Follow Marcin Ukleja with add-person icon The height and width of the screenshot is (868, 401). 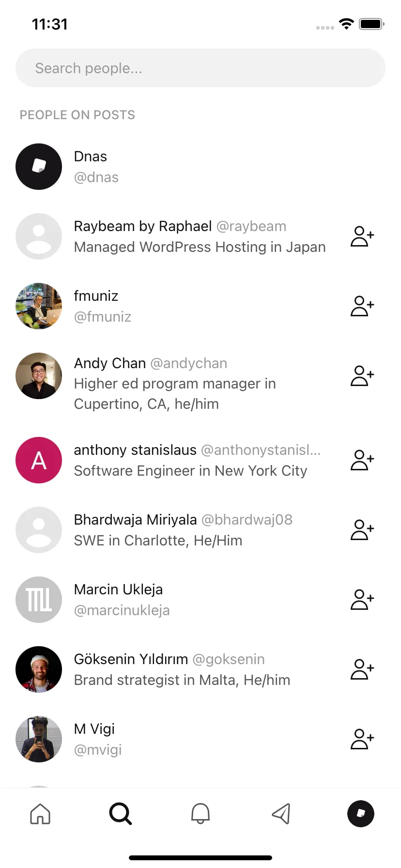click(362, 600)
